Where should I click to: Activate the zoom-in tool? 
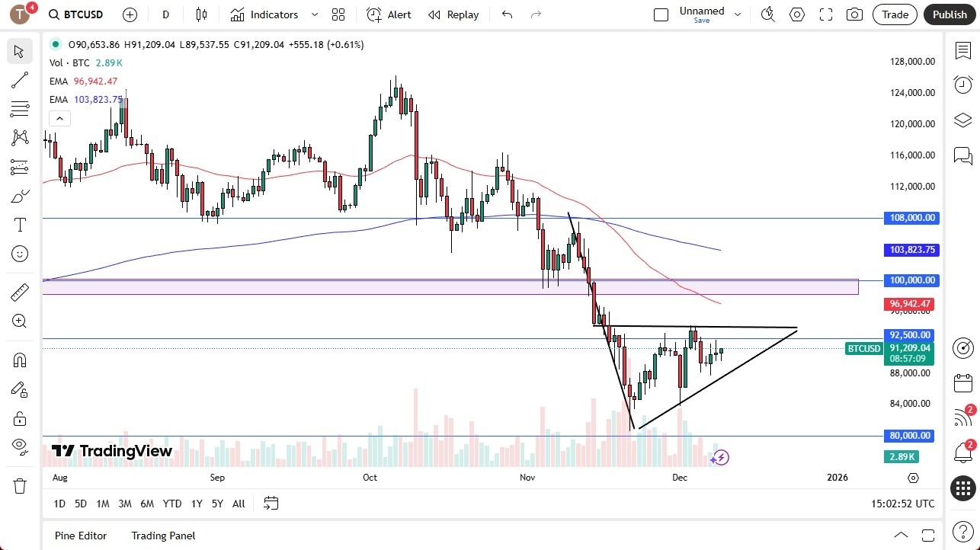[x=20, y=321]
